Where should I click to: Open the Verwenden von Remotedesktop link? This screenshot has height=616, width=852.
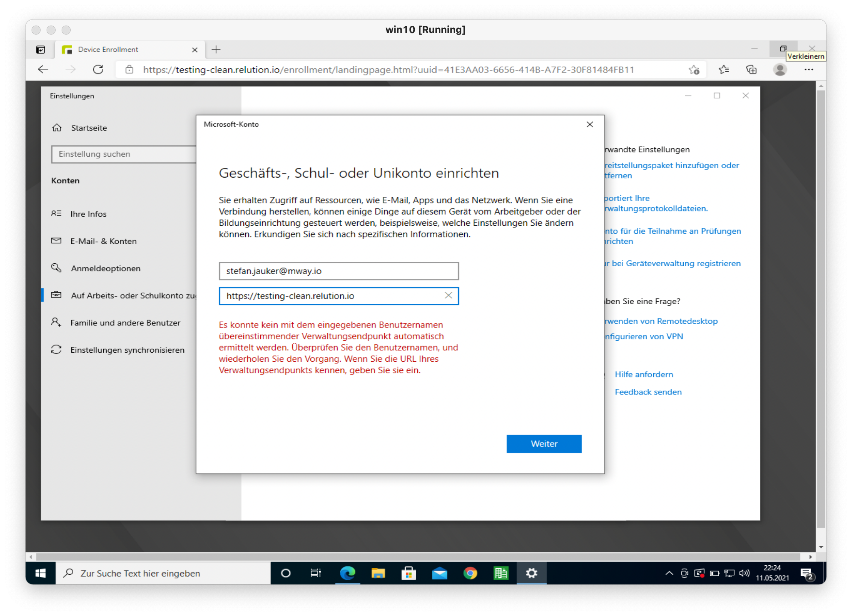(661, 321)
